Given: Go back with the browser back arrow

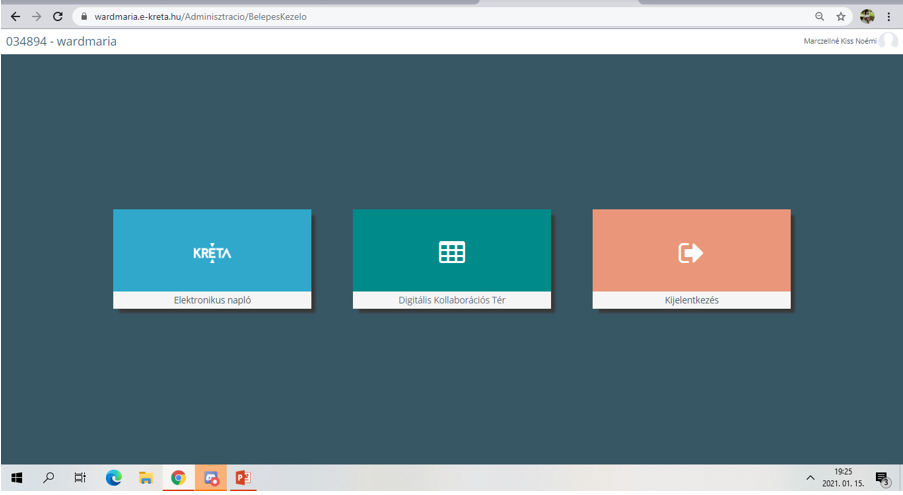Looking at the screenshot, I should point(16,17).
